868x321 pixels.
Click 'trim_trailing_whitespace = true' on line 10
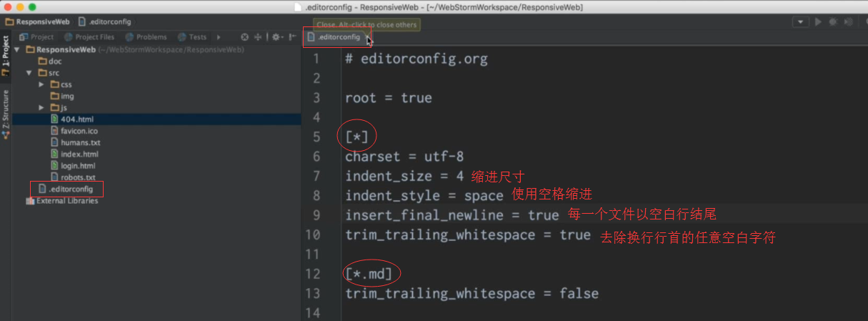tap(468, 234)
